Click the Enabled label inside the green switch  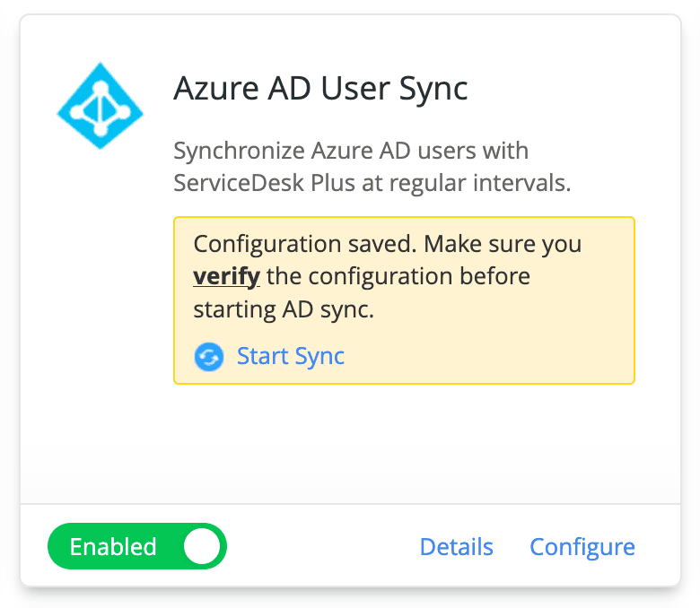point(113,547)
